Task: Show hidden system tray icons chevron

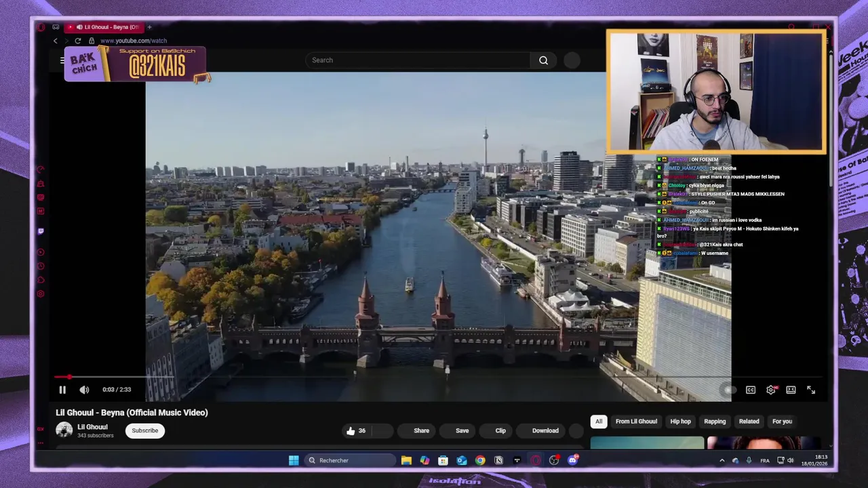Action: (x=722, y=460)
